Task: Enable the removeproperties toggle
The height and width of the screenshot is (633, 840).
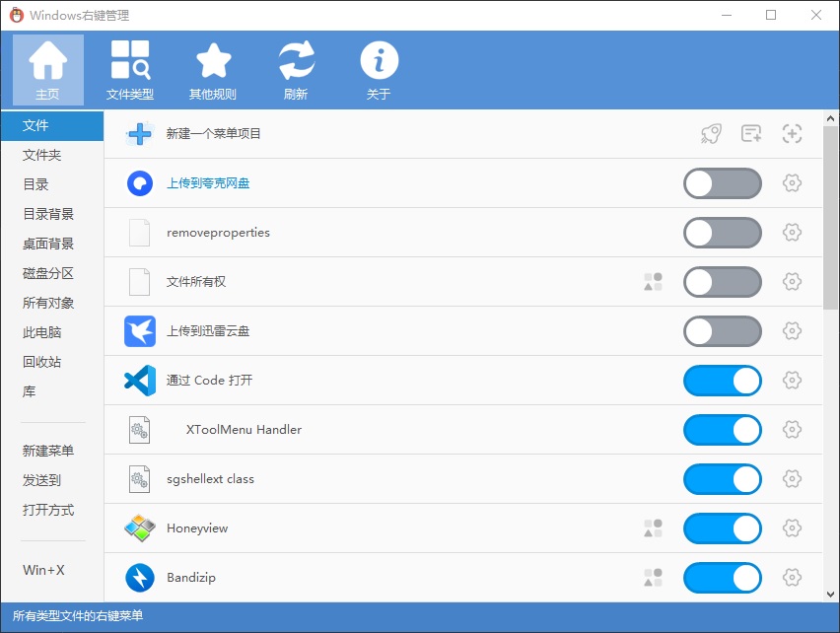Action: coord(722,233)
